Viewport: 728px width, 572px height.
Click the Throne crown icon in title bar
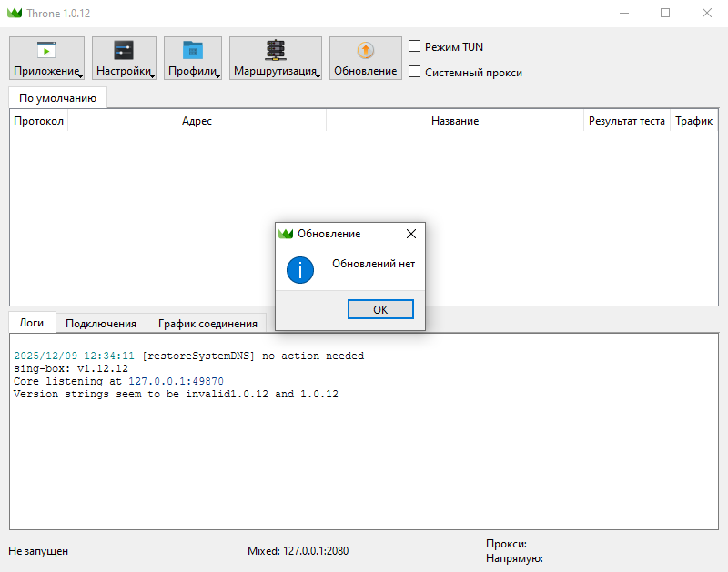14,14
